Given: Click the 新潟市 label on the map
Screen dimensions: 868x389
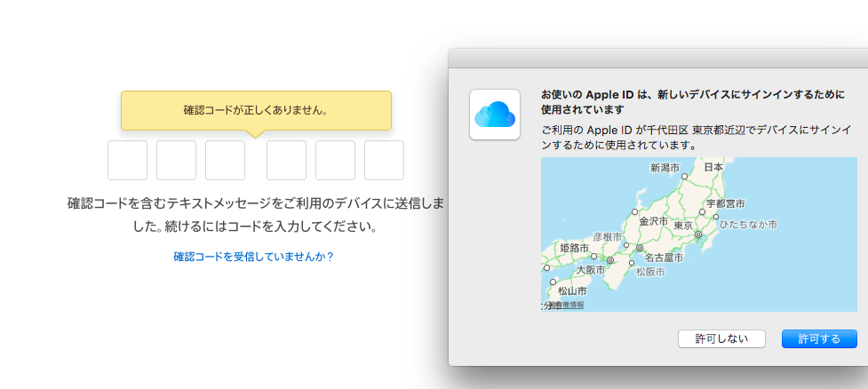Looking at the screenshot, I should [665, 167].
